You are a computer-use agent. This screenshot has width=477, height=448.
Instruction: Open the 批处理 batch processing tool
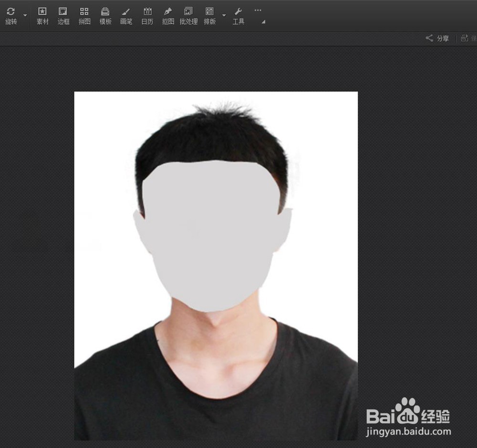(x=188, y=16)
